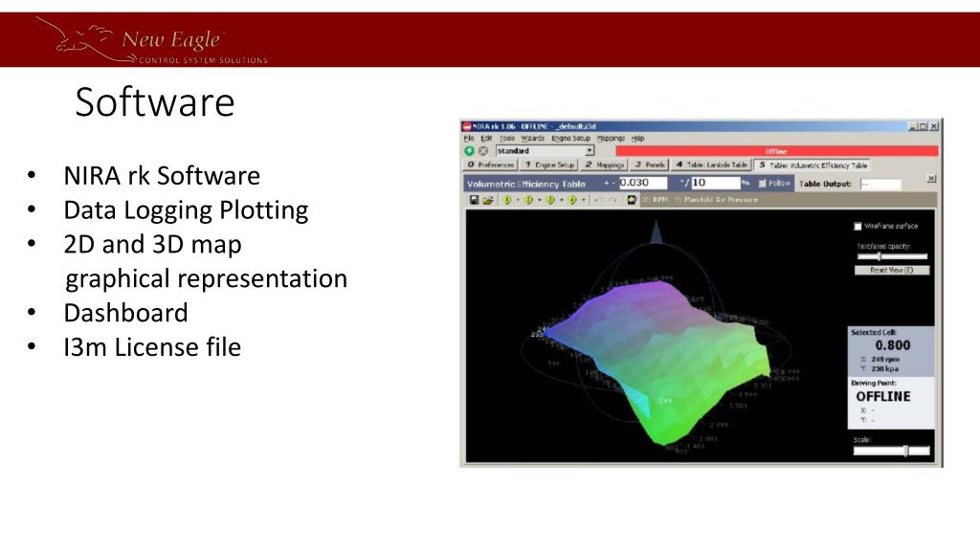Close the Volumetric Efficiency Table panel

[x=931, y=179]
